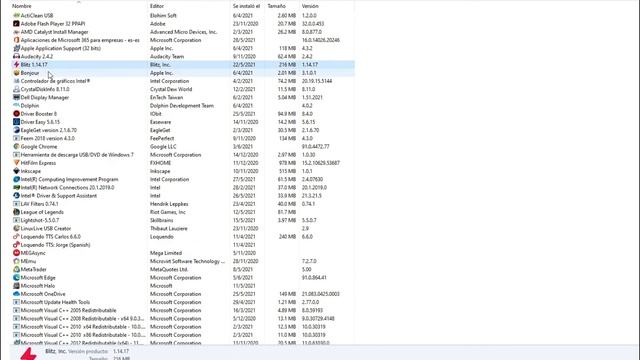
Task: Select 'Microsoft Visual C++ 2010 x64 Redistributable' entry
Action: click(x=82, y=327)
